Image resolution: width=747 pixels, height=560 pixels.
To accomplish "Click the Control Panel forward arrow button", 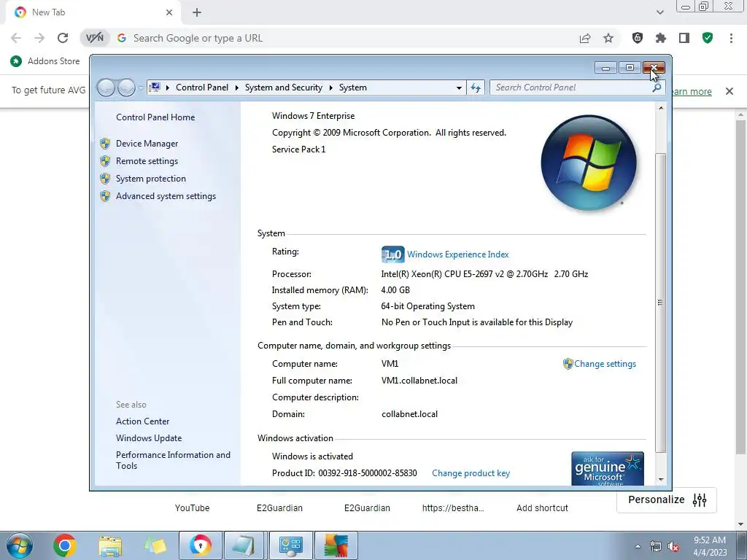I will [x=126, y=87].
